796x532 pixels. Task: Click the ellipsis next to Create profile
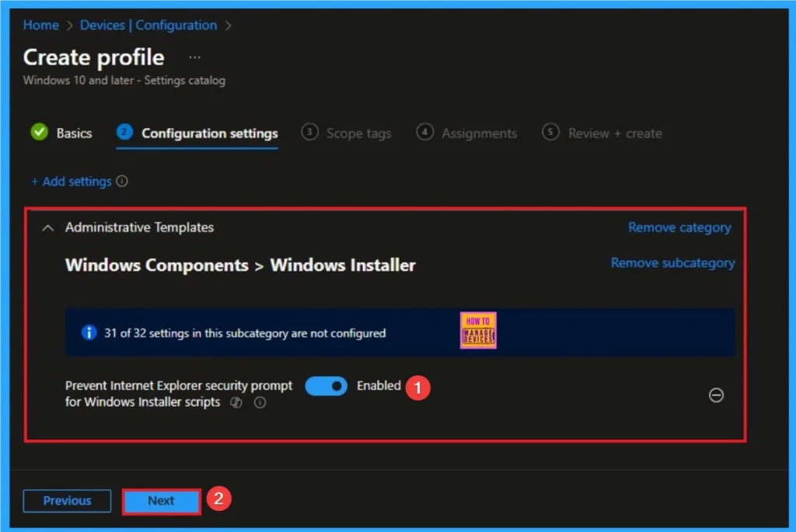194,57
